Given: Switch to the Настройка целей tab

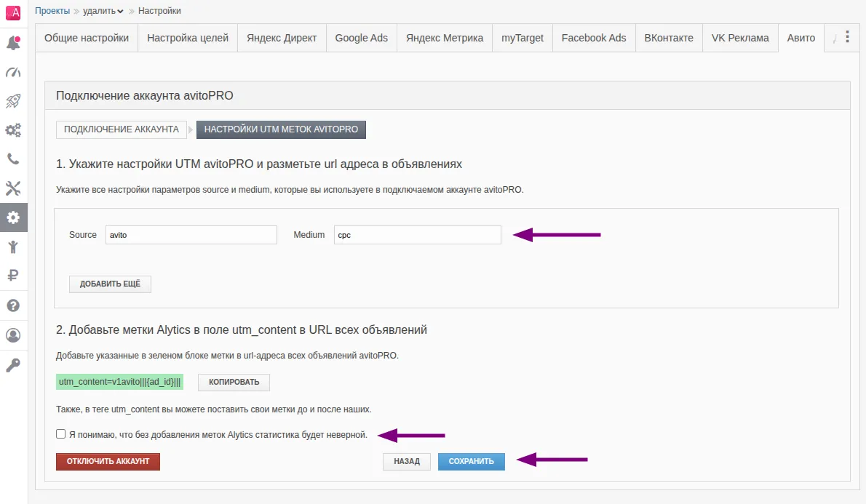Looking at the screenshot, I should [188, 38].
